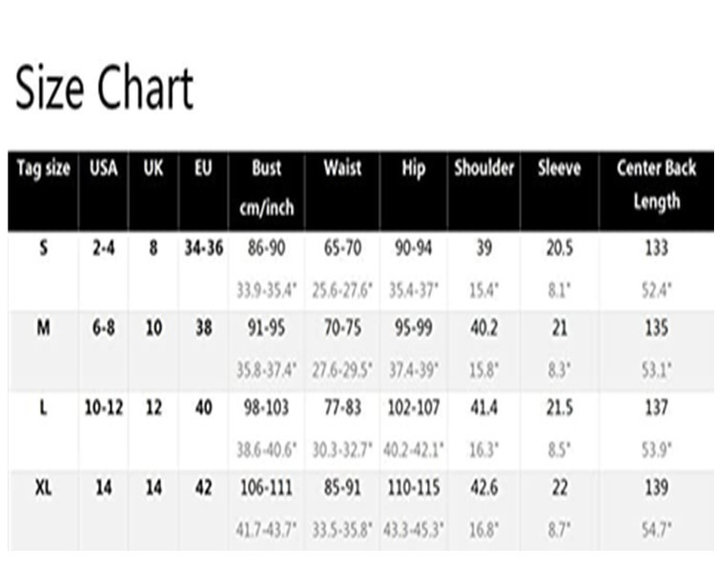Click the Shoulder column header

(x=484, y=169)
